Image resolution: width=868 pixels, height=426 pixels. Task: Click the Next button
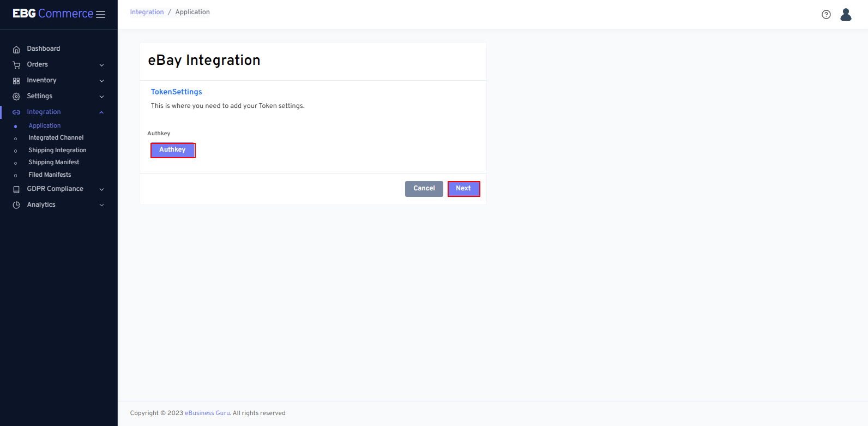point(463,189)
